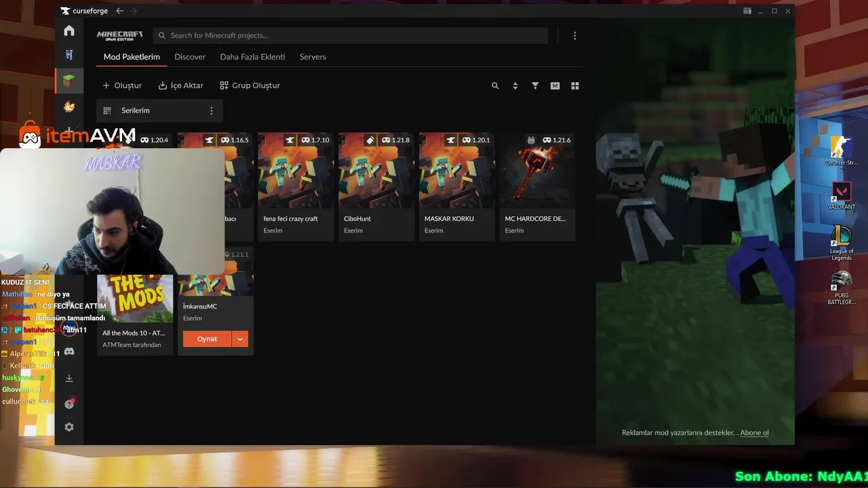Click the 1.21.8 version badge
The width and height of the screenshot is (868, 488).
coord(395,140)
